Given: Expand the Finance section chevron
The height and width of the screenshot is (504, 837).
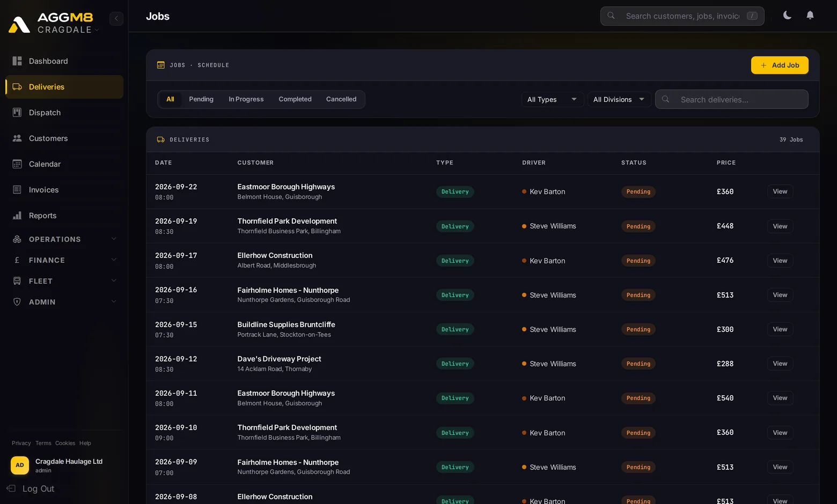Looking at the screenshot, I should point(114,260).
